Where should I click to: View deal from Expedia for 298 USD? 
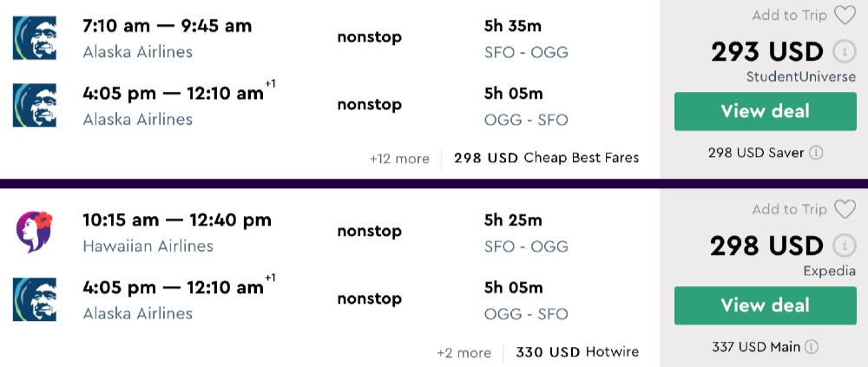(765, 305)
